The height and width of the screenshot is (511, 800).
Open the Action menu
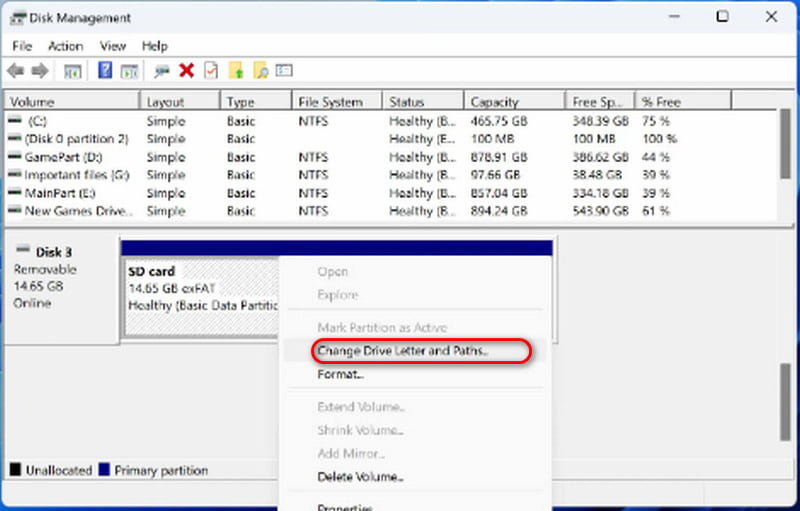(66, 46)
